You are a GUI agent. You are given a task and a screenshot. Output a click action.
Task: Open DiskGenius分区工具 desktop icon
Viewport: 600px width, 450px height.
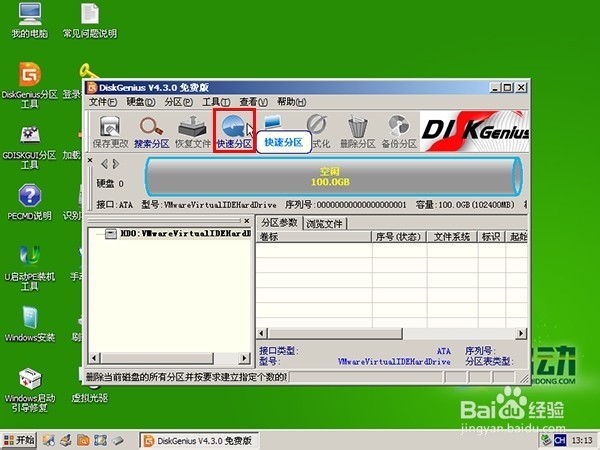coord(29,85)
